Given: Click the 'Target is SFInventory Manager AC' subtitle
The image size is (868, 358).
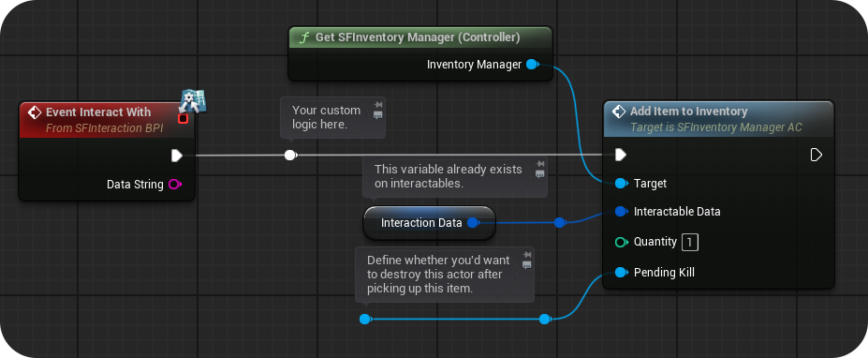Looking at the screenshot, I should (715, 127).
